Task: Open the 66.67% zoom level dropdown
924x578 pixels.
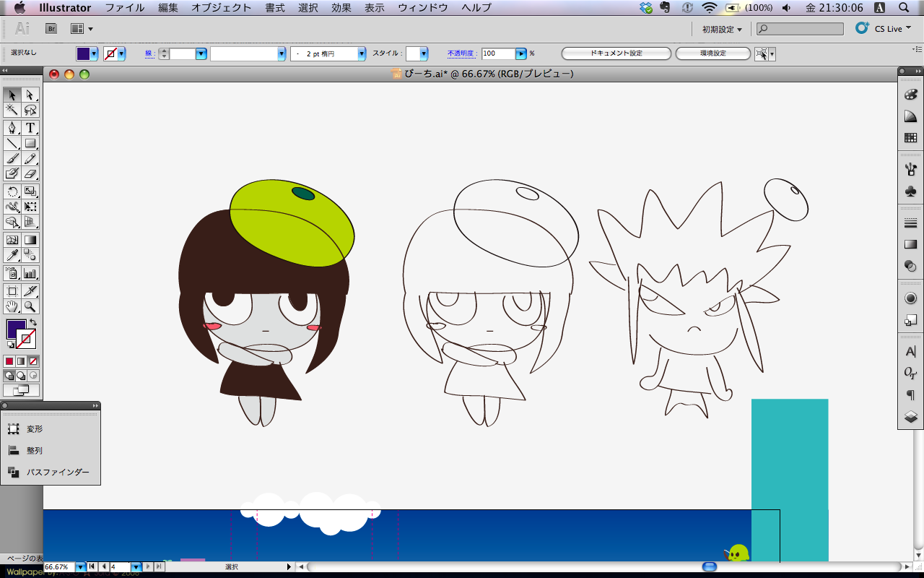Action: 80,567
